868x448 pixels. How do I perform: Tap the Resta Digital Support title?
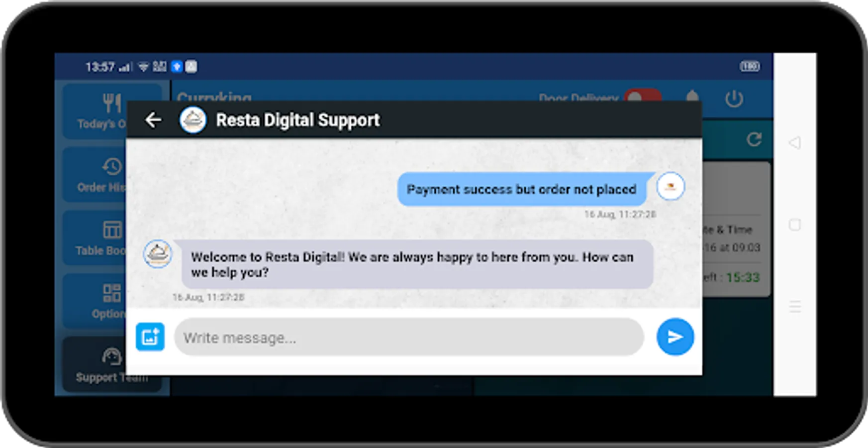(x=297, y=120)
